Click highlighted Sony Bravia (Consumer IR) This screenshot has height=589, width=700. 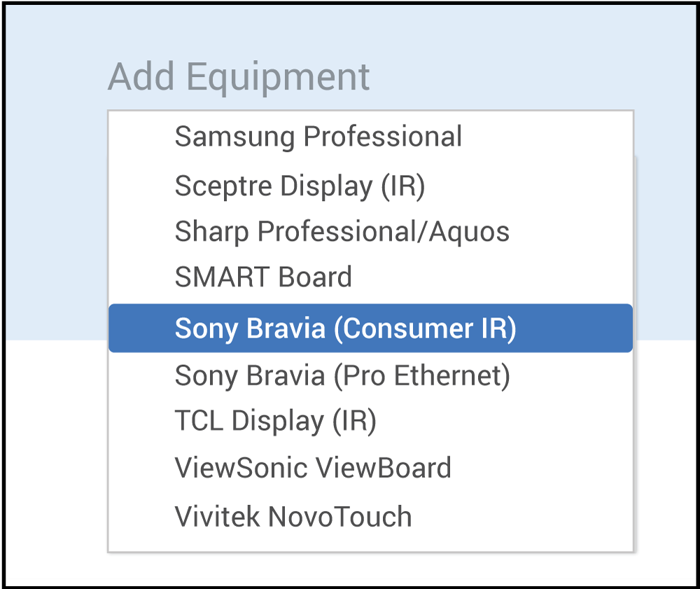click(x=345, y=328)
